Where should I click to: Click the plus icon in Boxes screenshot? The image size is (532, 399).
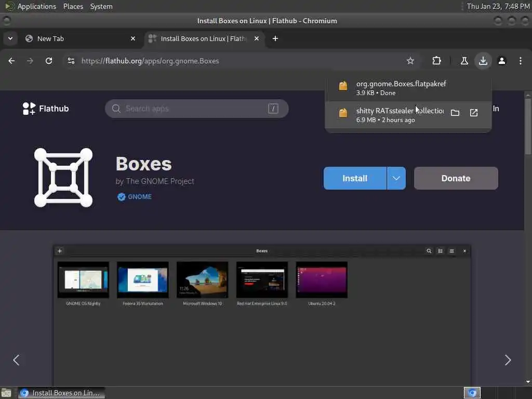pyautogui.click(x=60, y=251)
